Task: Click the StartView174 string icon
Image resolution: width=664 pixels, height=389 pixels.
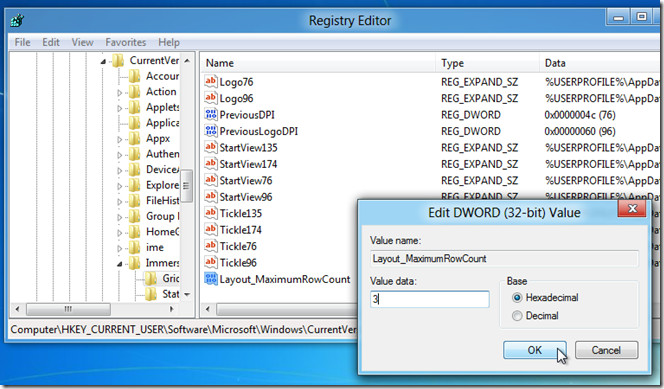Action: 210,163
